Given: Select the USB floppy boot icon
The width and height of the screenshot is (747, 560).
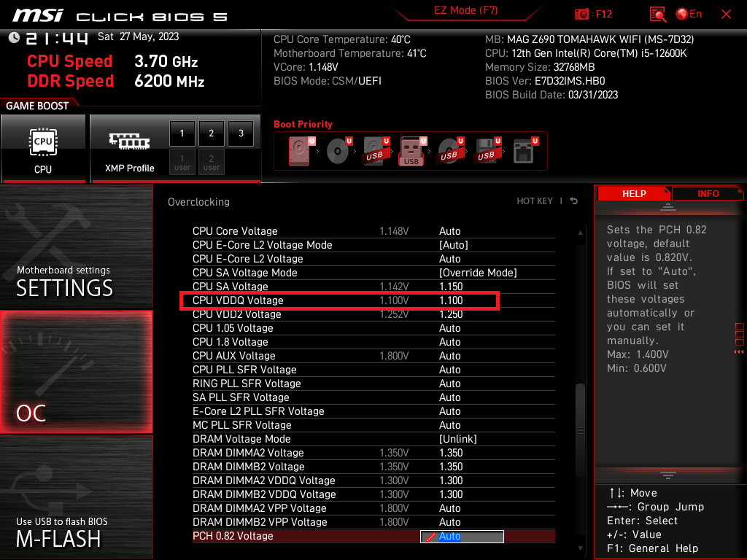Looking at the screenshot, I should click(487, 151).
